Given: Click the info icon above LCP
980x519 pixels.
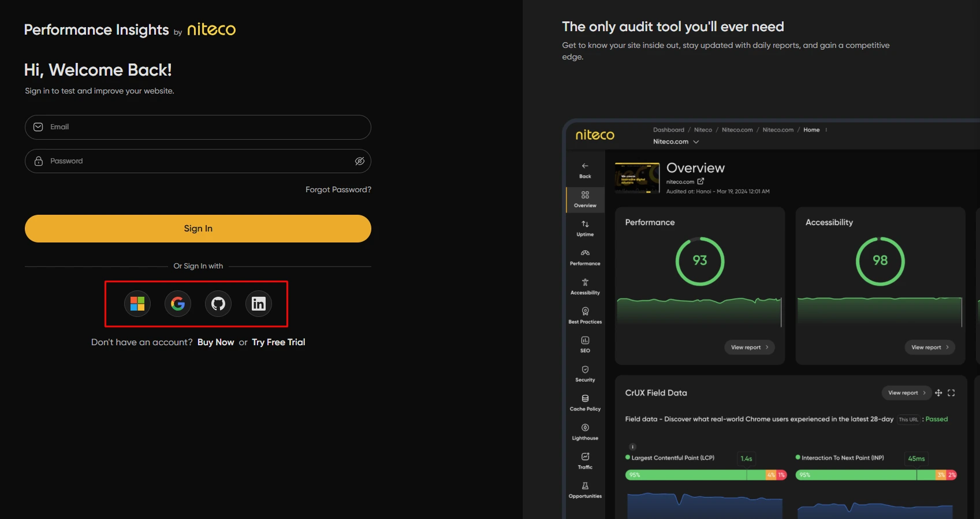Looking at the screenshot, I should tap(632, 447).
